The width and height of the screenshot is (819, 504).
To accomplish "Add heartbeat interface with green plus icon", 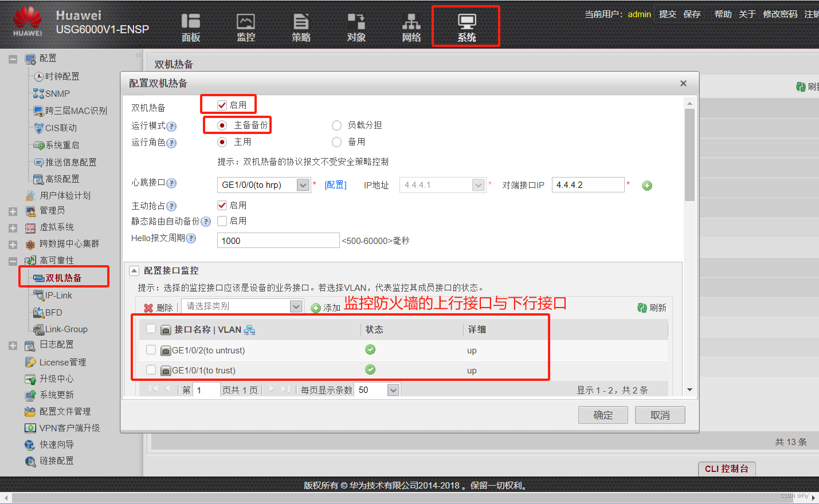I will pyautogui.click(x=647, y=185).
